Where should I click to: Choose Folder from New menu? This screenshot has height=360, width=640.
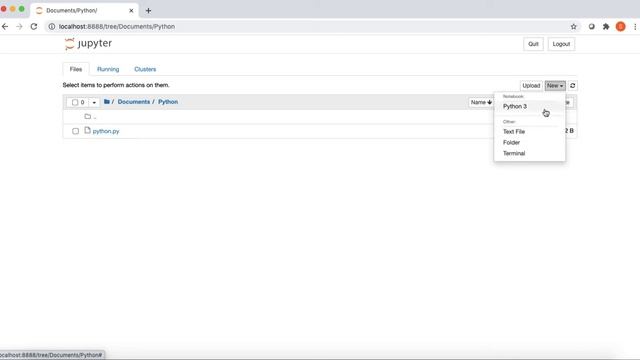(529, 142)
